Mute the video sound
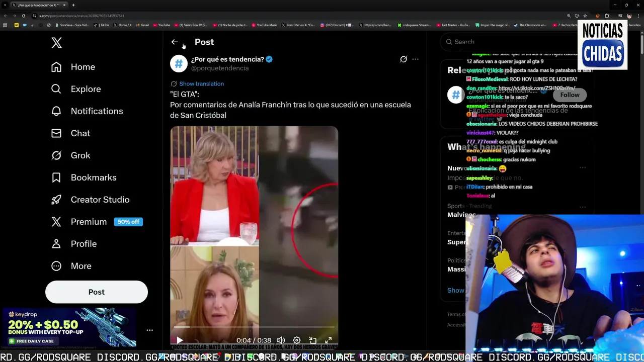Image resolution: width=644 pixels, height=362 pixels. point(281,340)
